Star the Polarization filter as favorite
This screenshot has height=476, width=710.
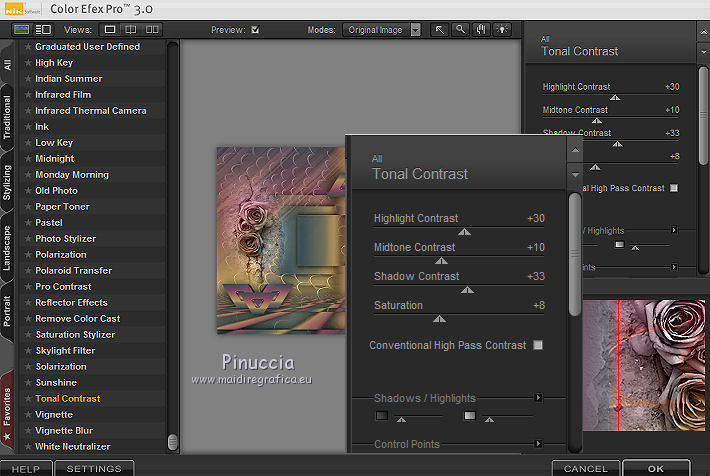click(28, 255)
